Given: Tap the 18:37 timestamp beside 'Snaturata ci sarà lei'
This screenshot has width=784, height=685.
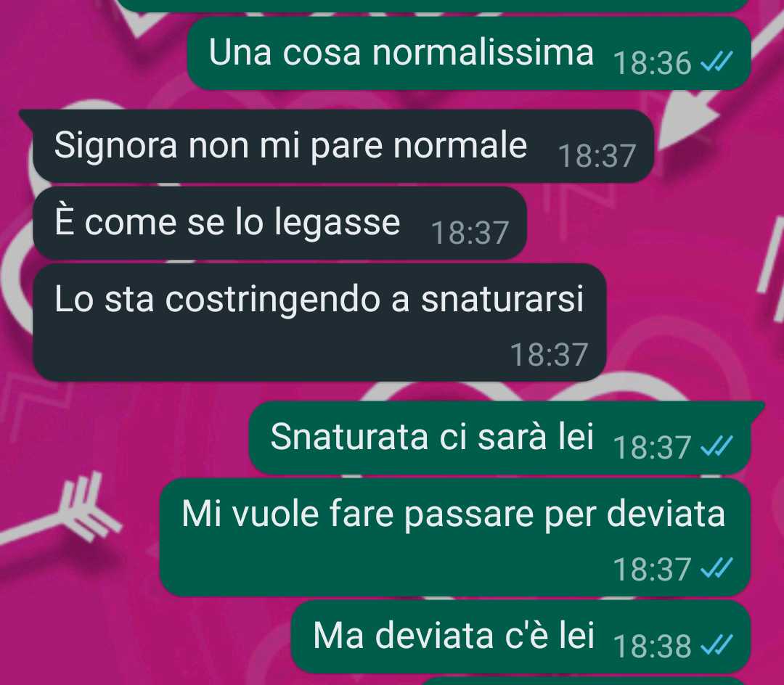Looking at the screenshot, I should 652,447.
